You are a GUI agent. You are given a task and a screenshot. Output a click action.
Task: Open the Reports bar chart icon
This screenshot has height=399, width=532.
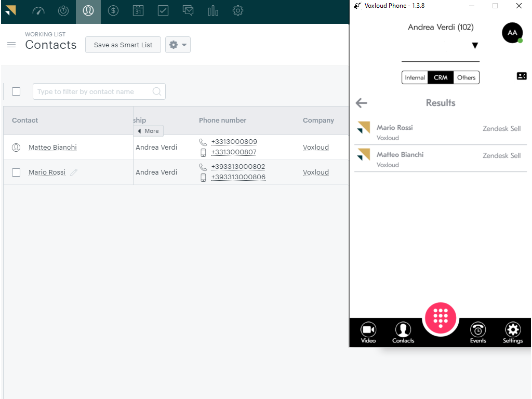tap(213, 11)
